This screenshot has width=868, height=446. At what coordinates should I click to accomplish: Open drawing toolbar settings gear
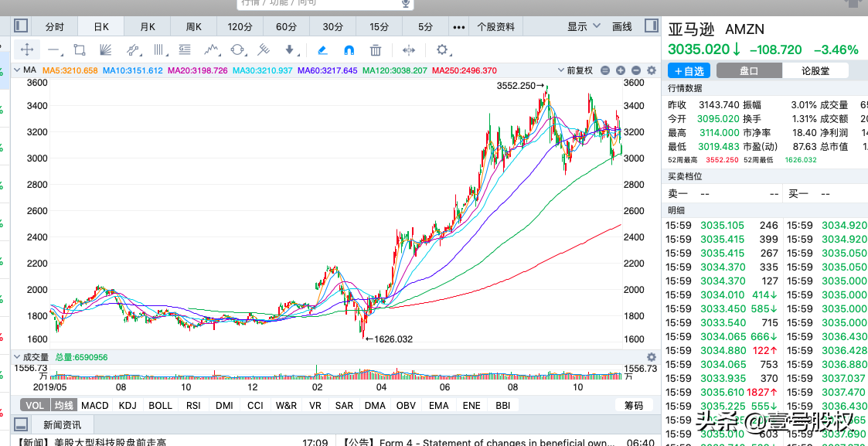[x=442, y=50]
